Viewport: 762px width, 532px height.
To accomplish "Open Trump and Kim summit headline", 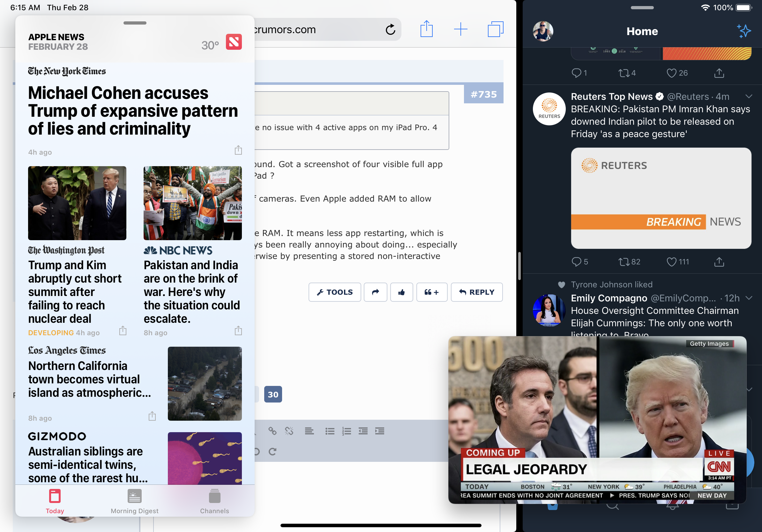I will [75, 292].
